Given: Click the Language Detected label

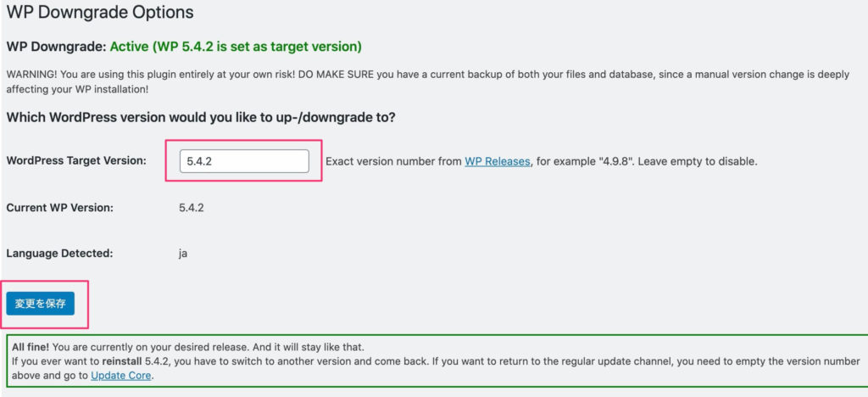Looking at the screenshot, I should coord(59,254).
